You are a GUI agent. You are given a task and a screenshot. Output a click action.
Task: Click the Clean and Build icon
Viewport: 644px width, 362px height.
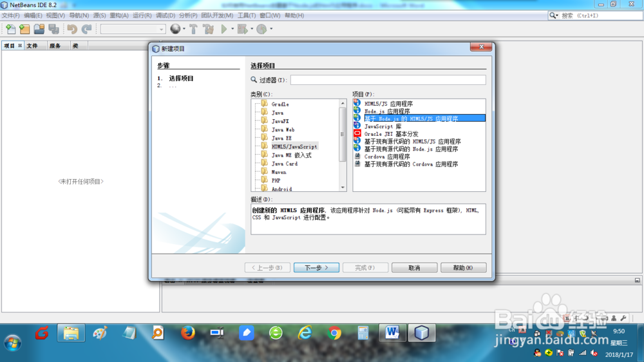[x=208, y=29]
